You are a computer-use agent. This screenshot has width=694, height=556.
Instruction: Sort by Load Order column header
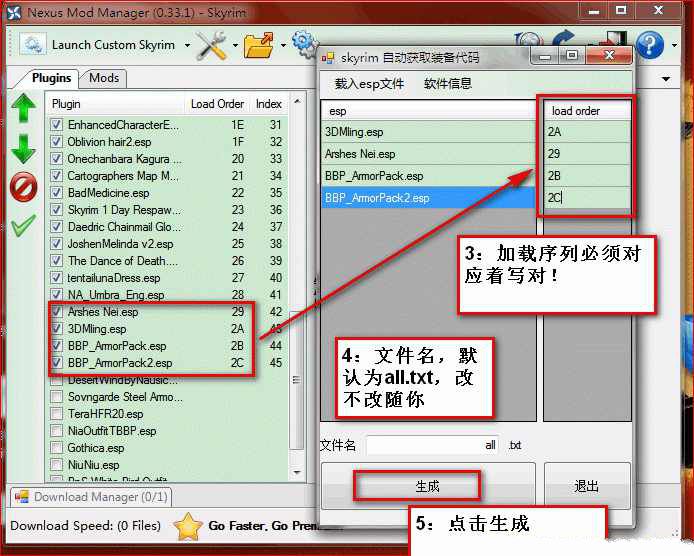click(x=217, y=104)
